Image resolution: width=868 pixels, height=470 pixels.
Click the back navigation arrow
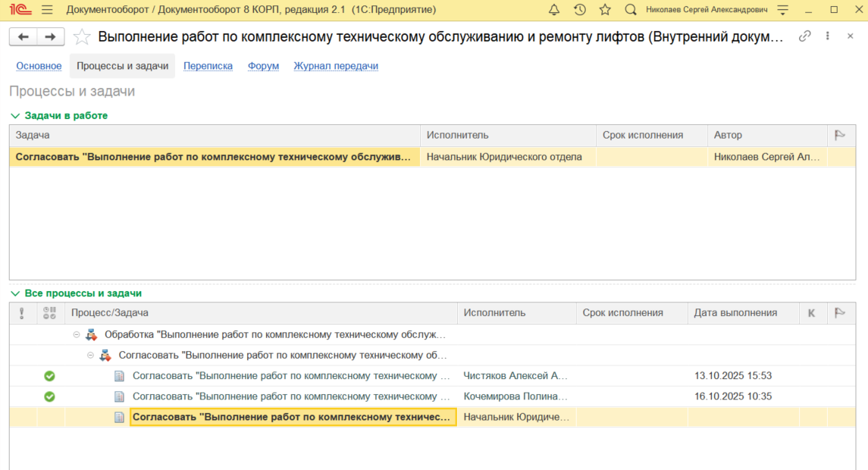(24, 36)
